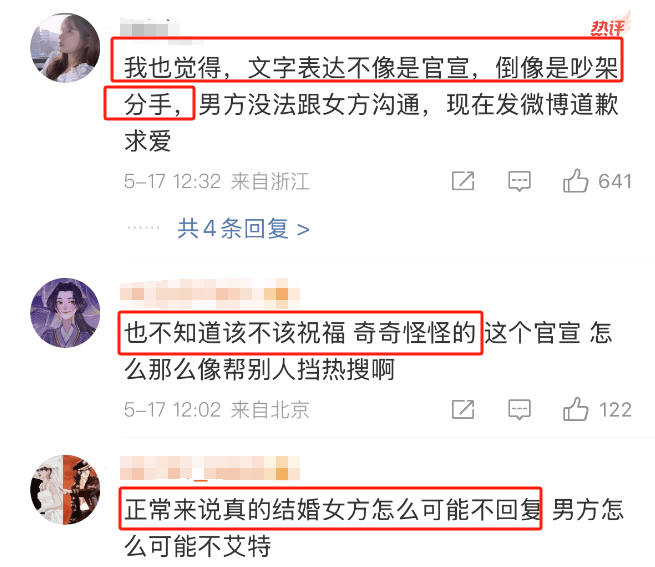Open the third commenter's illustrated avatar
Viewport: 655px width, 567px height.
point(65,490)
